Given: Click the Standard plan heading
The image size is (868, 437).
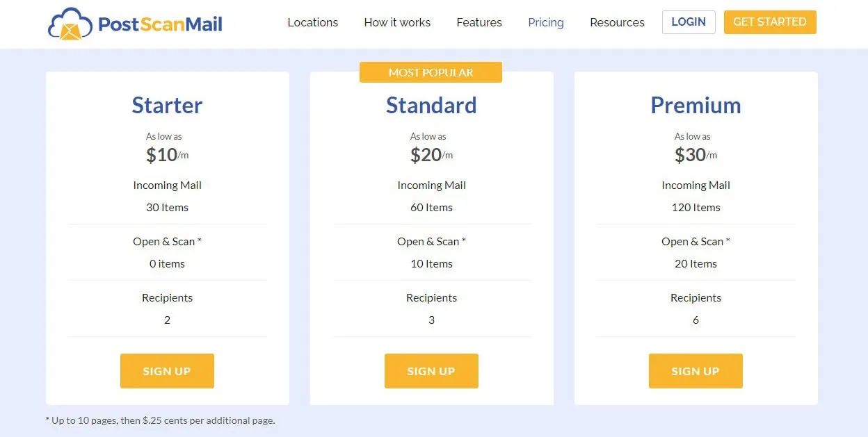Looking at the screenshot, I should point(431,106).
